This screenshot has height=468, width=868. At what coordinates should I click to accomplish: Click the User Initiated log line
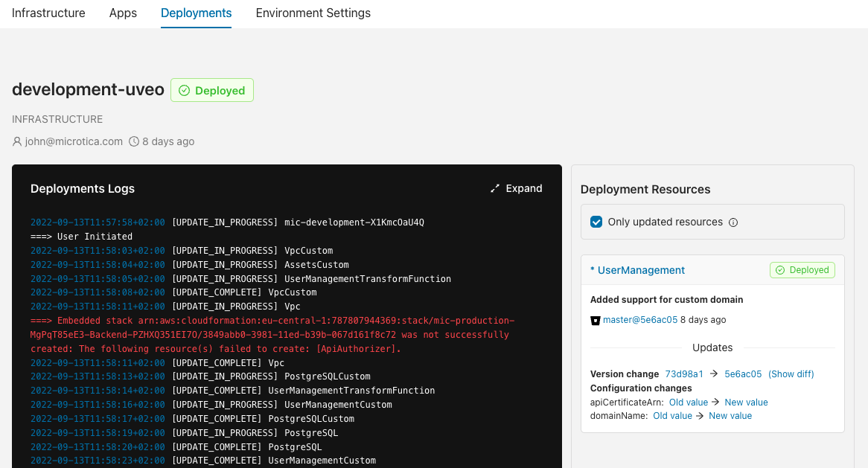(81, 236)
